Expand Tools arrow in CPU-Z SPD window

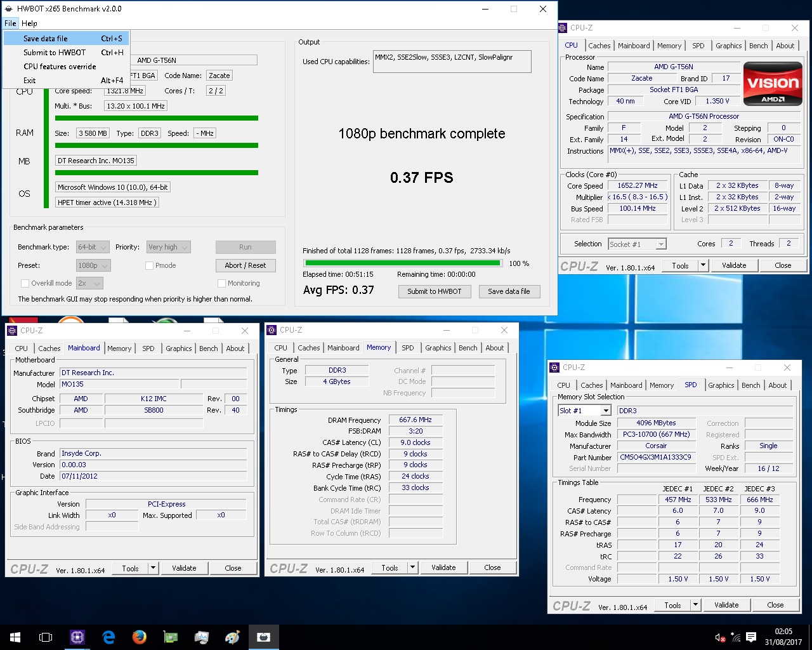[695, 605]
